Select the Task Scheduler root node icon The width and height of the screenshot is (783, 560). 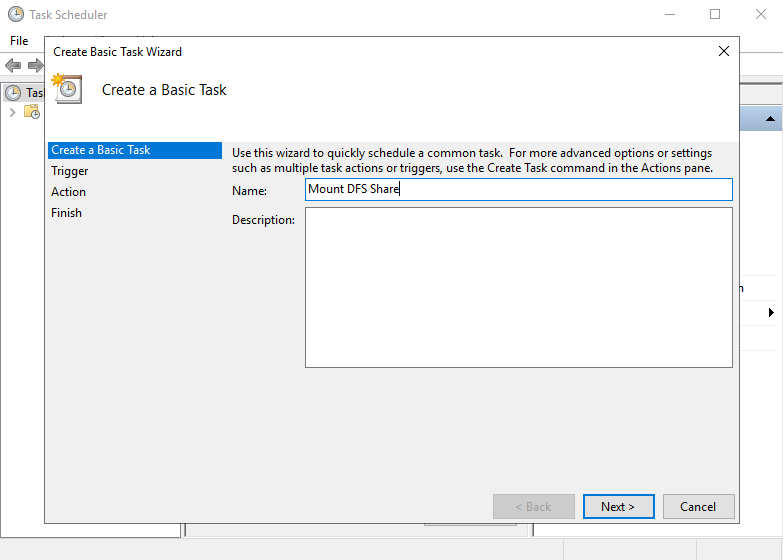coord(13,93)
